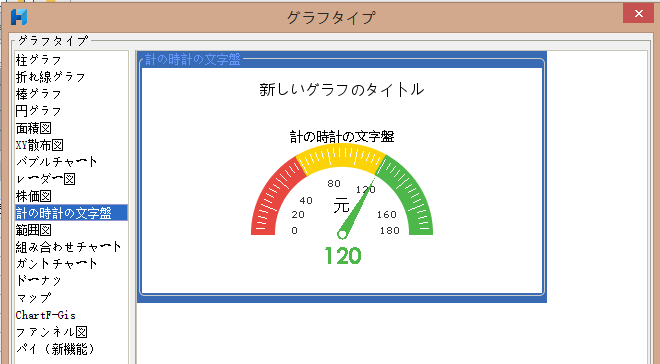The width and height of the screenshot is (660, 364).
Task: Pick ドーナツ chart type
Action: 39,281
